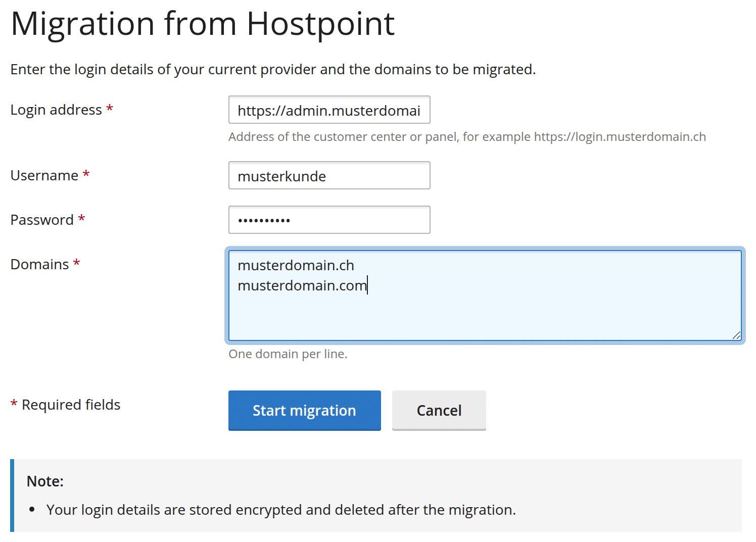Focus the Username field containing musterkunde
This screenshot has height=542, width=756.
329,175
